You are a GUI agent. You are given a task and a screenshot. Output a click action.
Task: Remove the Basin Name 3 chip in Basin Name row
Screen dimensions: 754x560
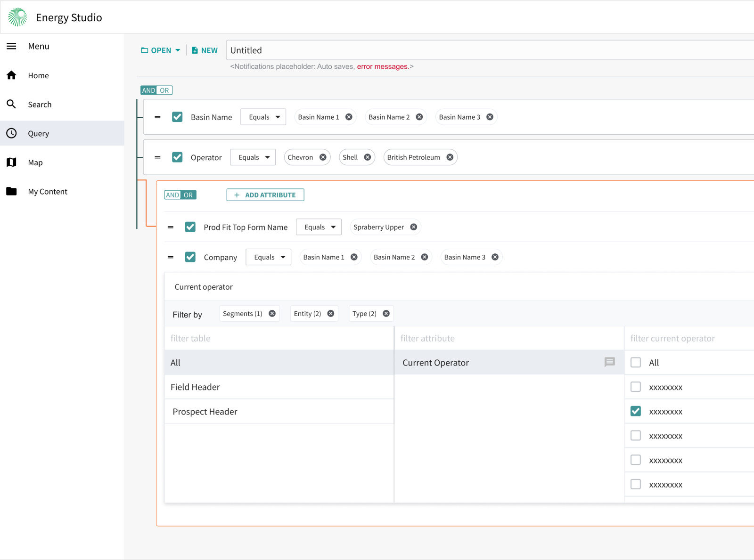pos(490,117)
